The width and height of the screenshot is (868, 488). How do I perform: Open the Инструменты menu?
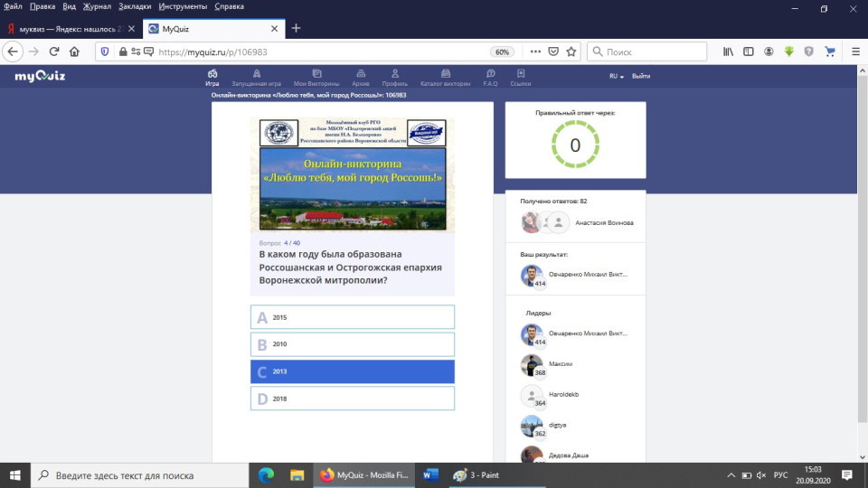click(183, 6)
